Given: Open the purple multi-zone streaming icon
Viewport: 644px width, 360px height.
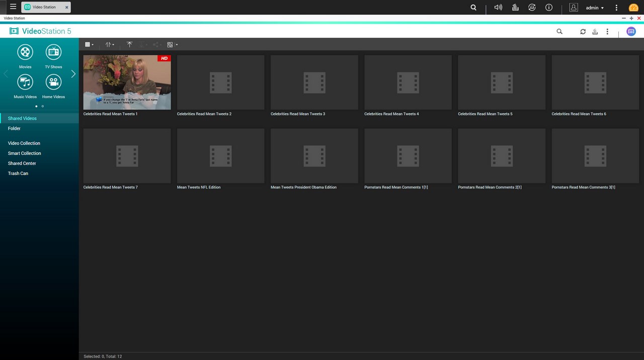Looking at the screenshot, I should 631,31.
